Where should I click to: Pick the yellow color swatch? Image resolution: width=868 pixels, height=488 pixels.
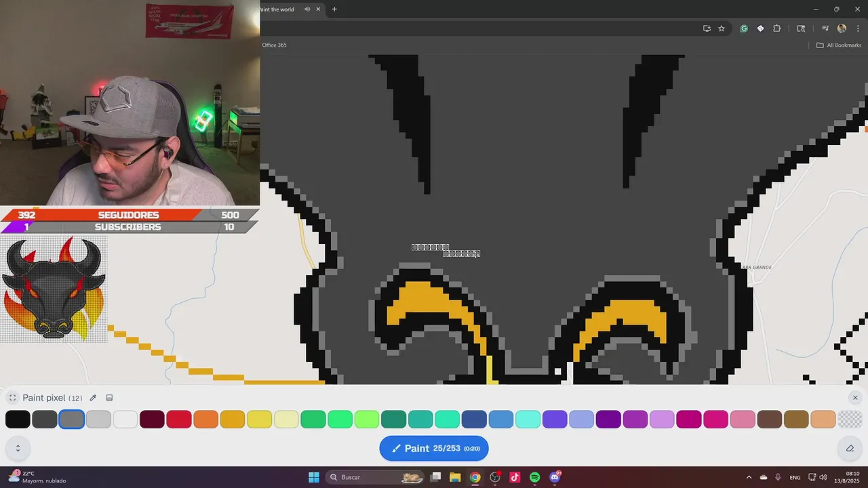tap(260, 419)
